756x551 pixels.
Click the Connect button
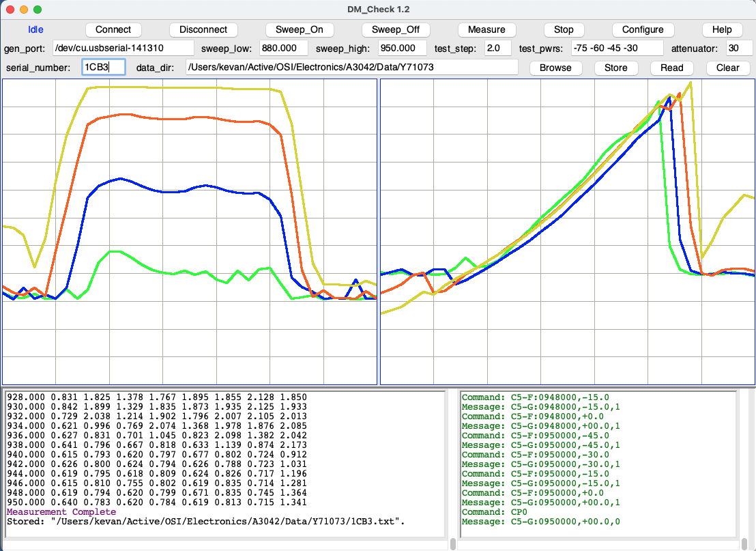pos(113,30)
